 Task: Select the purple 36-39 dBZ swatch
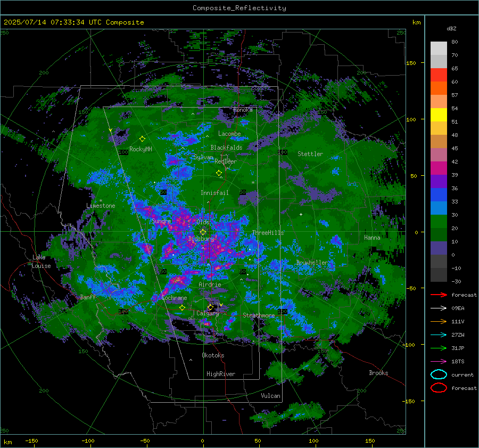coord(439,182)
